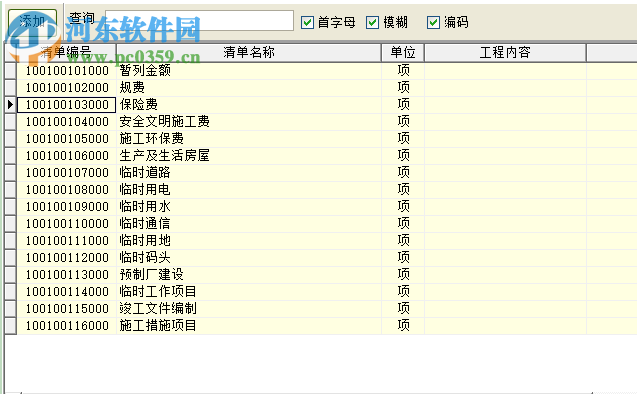The height and width of the screenshot is (394, 637).
Task: Select cell 100100112000
Action: pos(67,258)
